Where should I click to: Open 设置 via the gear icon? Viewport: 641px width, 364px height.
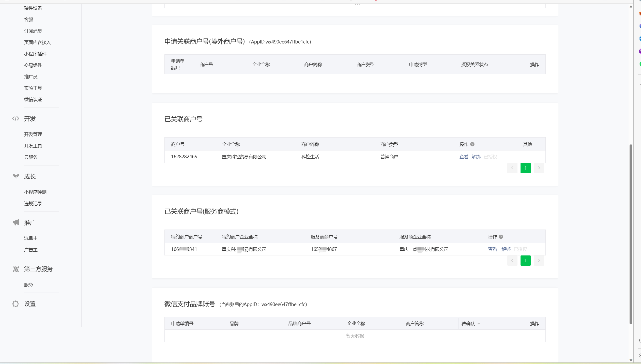pos(16,304)
